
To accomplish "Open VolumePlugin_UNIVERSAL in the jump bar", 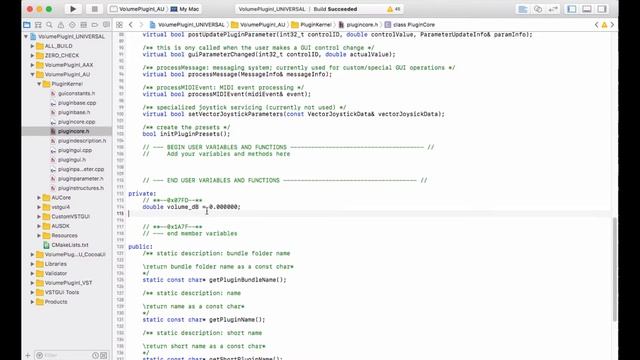I will 187,25.
